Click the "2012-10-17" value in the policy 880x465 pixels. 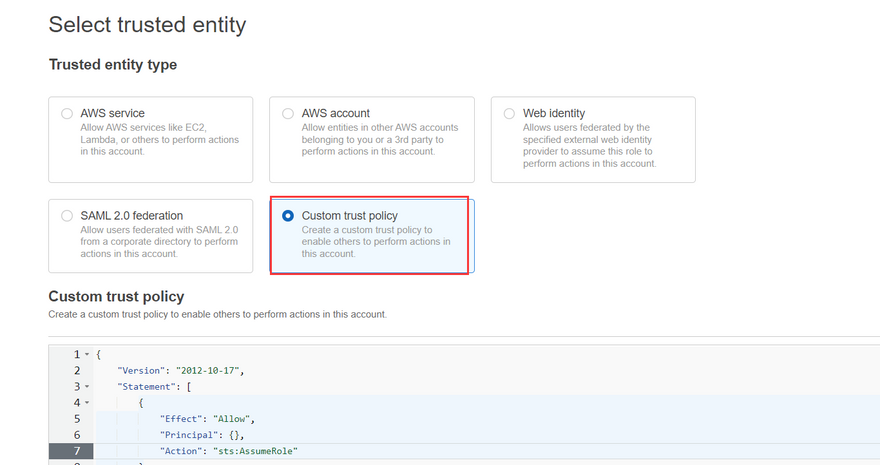click(208, 371)
